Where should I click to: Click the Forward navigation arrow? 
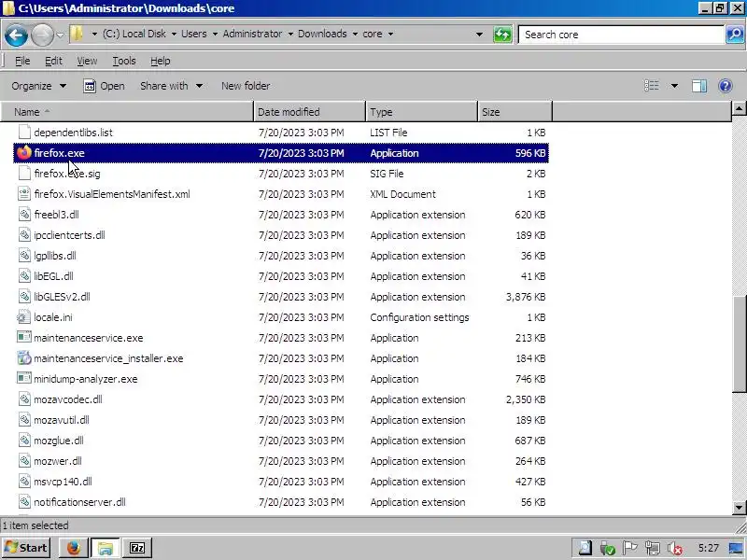[x=42, y=35]
